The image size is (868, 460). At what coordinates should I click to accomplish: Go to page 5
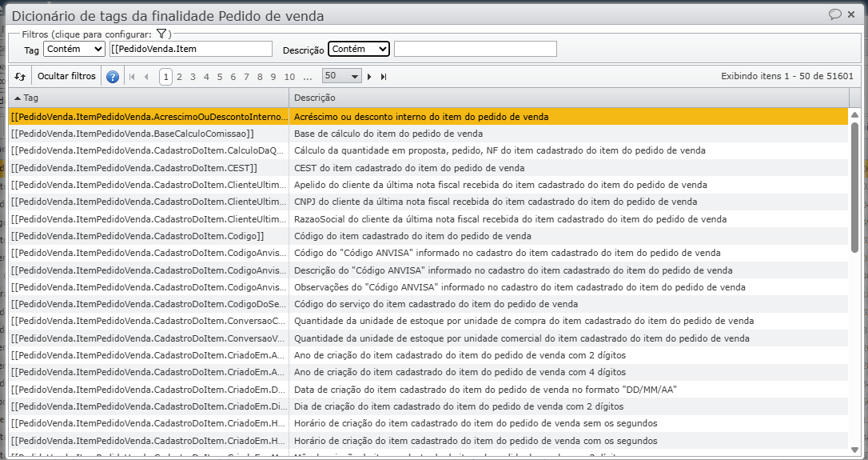(x=219, y=77)
